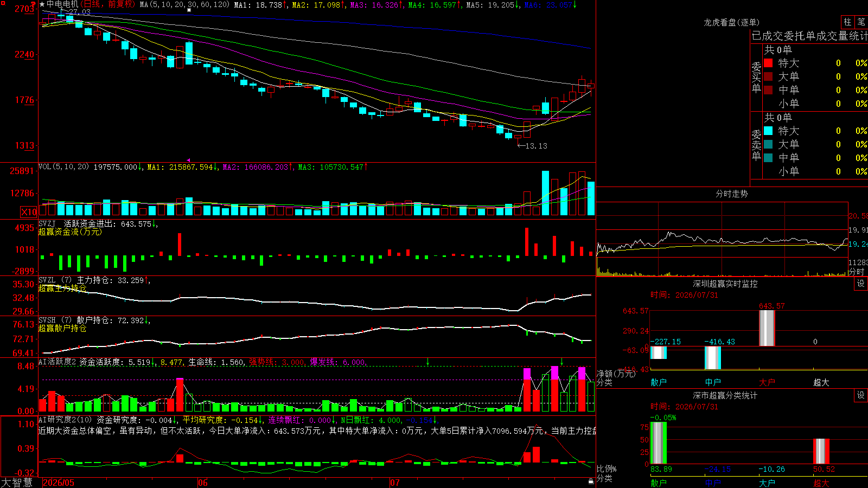Select 散户 in the 实时监控 chart
868x488 pixels.
(x=659, y=382)
